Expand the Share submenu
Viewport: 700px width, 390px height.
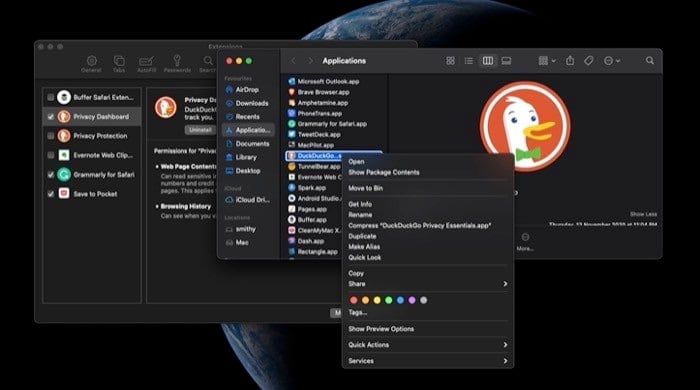[428, 284]
